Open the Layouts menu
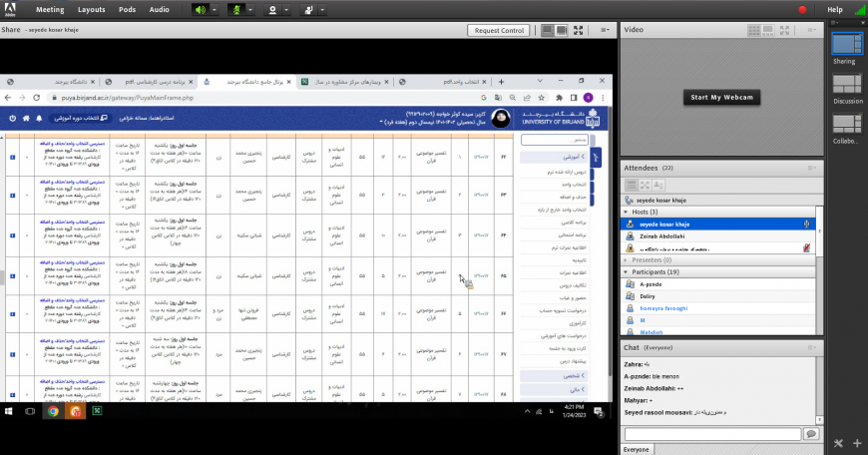The image size is (868, 455). [x=92, y=9]
